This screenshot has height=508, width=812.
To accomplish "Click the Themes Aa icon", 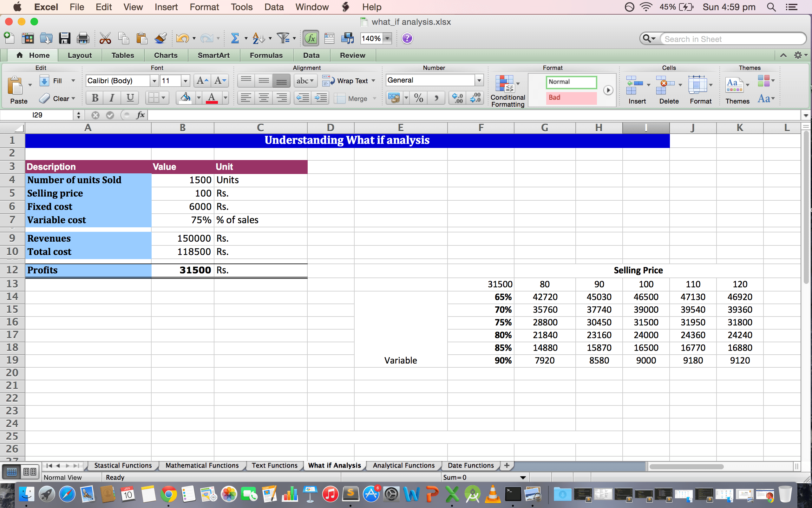I will pyautogui.click(x=734, y=85).
